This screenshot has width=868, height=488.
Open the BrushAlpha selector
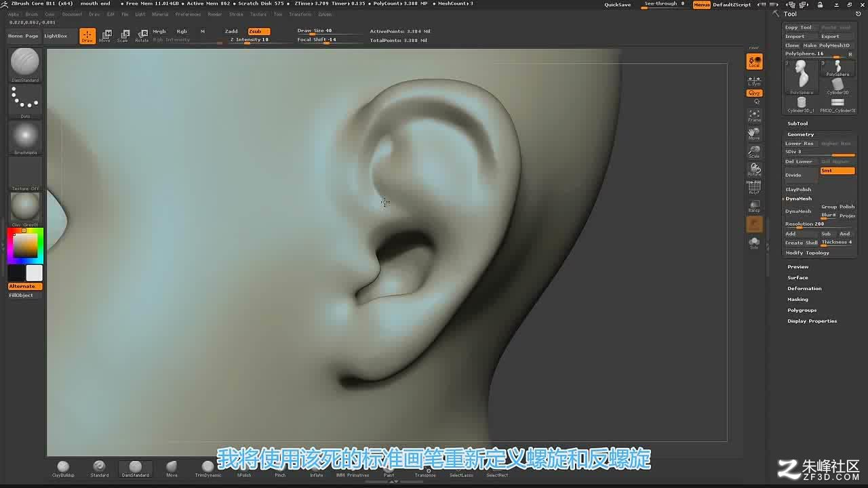(25, 138)
